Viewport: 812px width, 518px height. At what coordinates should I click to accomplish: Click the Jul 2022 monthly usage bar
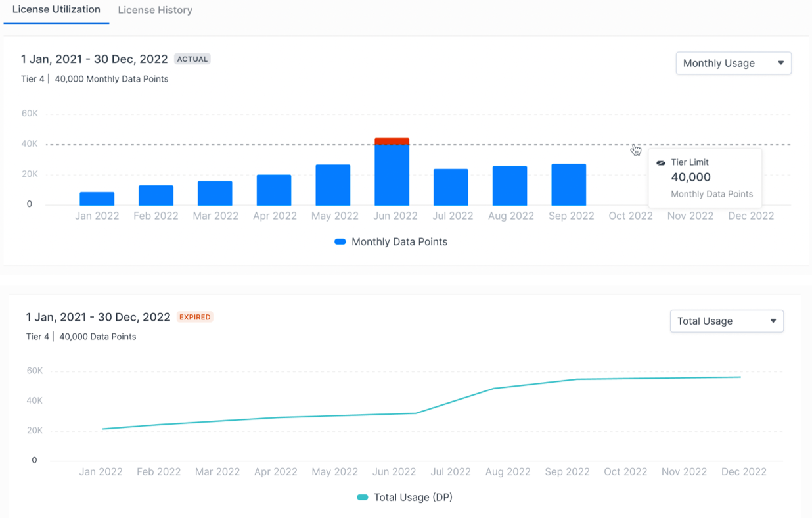pyautogui.click(x=451, y=187)
